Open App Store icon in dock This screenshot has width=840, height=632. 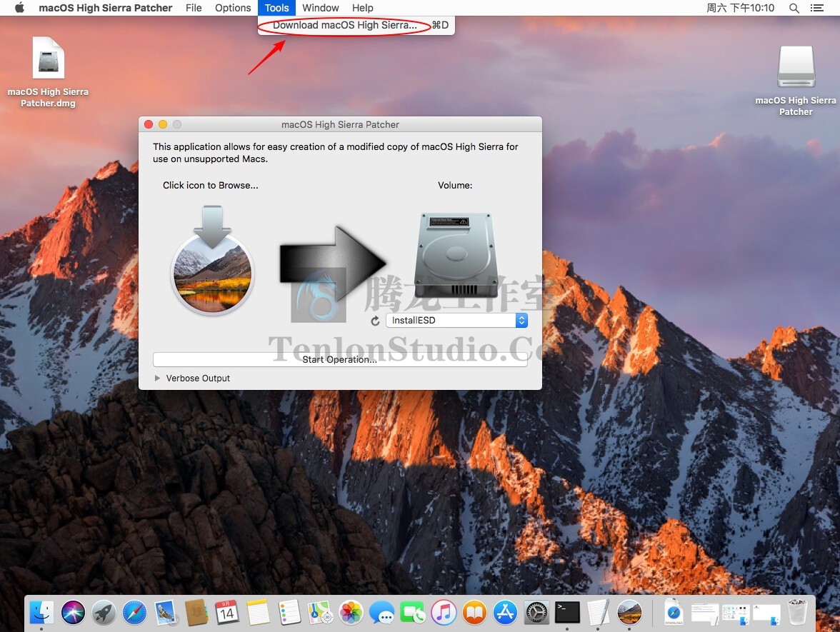pos(506,612)
